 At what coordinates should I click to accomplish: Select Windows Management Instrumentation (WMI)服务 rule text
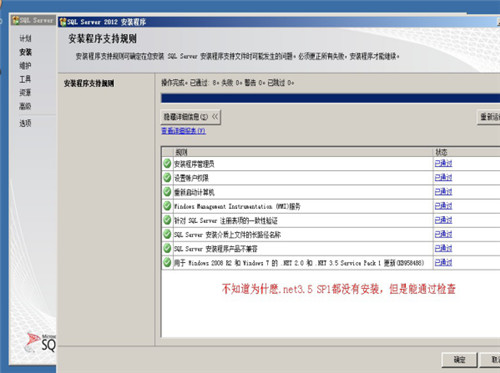(237, 206)
